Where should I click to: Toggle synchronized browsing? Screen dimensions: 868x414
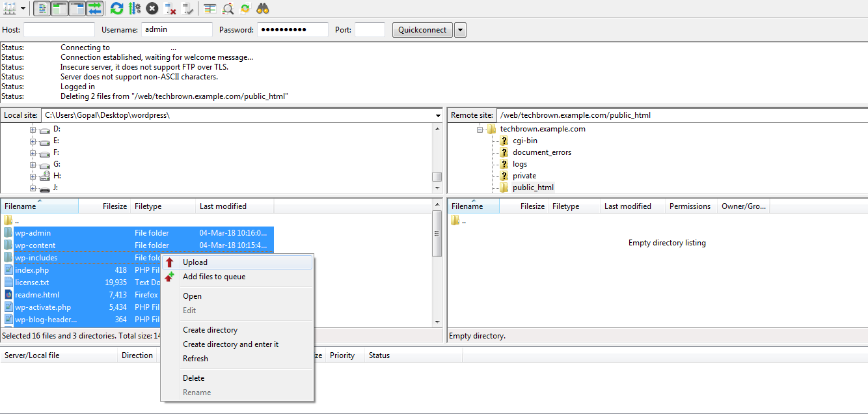[245, 8]
